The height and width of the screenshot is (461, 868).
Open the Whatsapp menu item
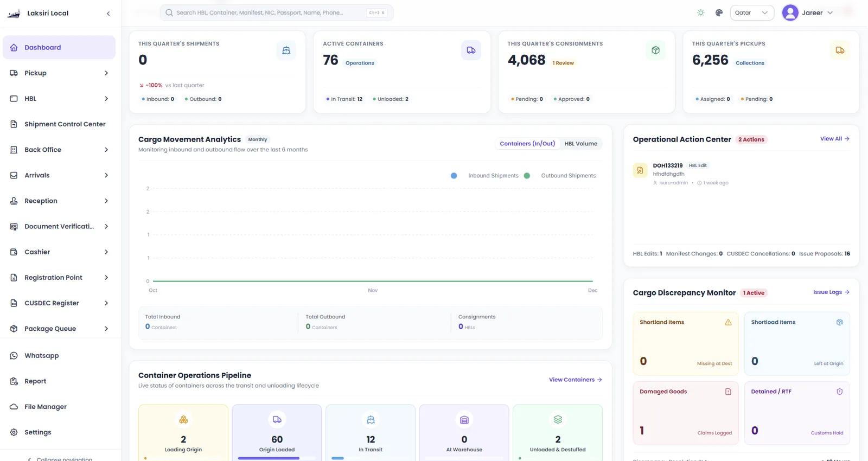pos(59,356)
